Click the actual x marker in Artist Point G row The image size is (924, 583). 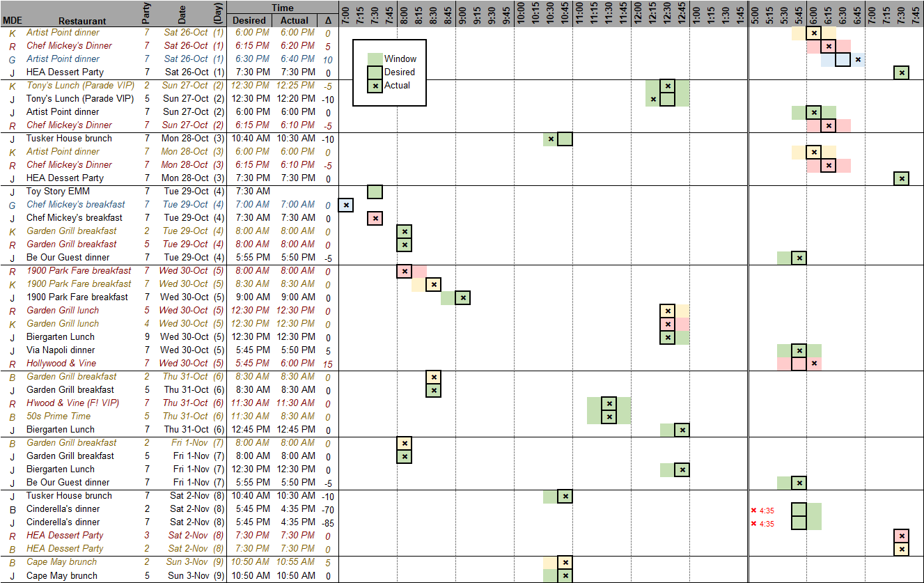pyautogui.click(x=858, y=60)
